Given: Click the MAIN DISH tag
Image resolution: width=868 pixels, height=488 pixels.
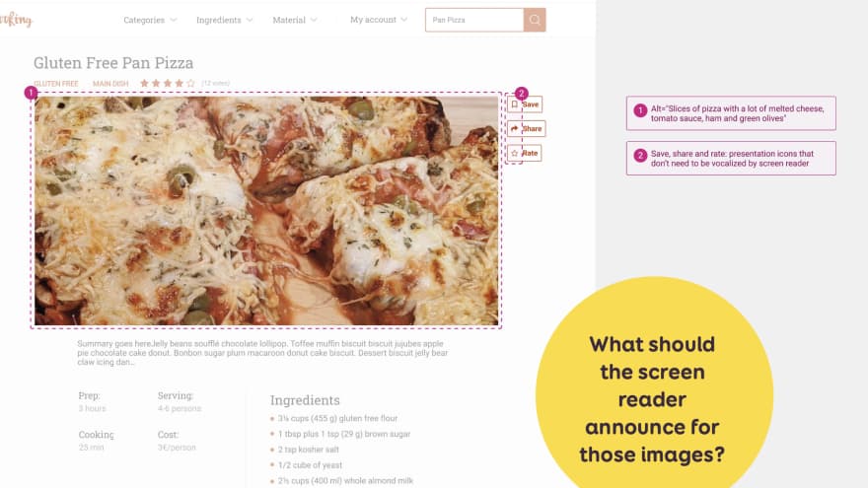Looking at the screenshot, I should click(x=110, y=84).
